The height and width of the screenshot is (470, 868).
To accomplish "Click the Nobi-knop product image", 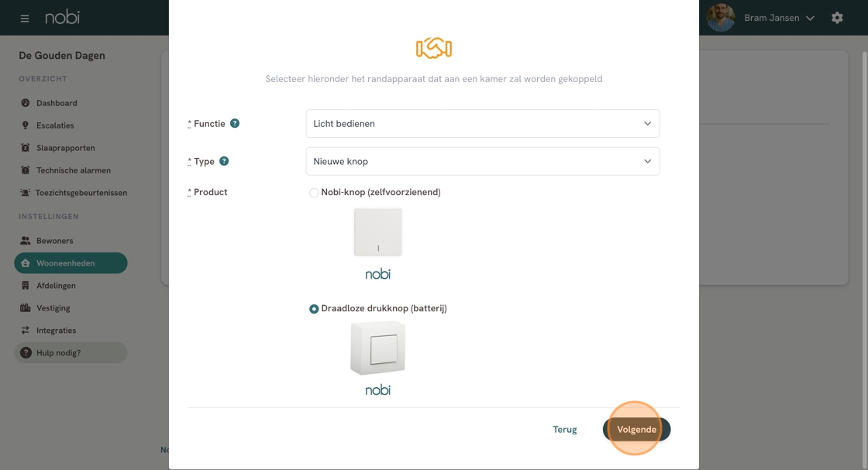I will pyautogui.click(x=378, y=232).
